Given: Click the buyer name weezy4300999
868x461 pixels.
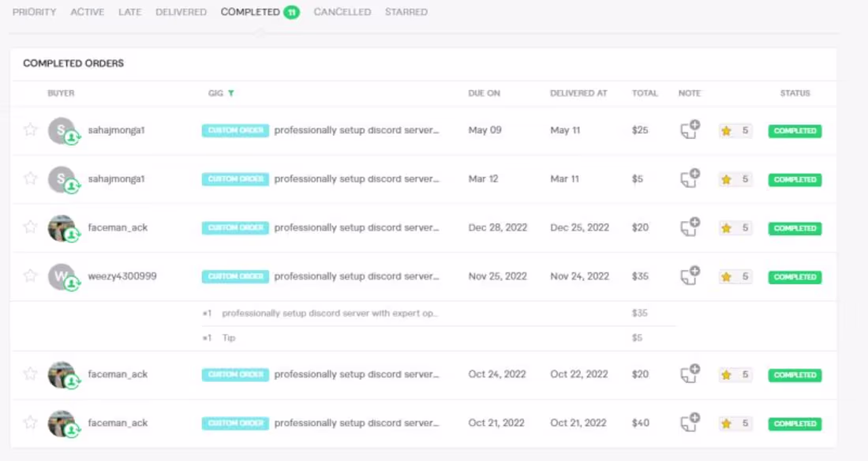Looking at the screenshot, I should [x=122, y=276].
